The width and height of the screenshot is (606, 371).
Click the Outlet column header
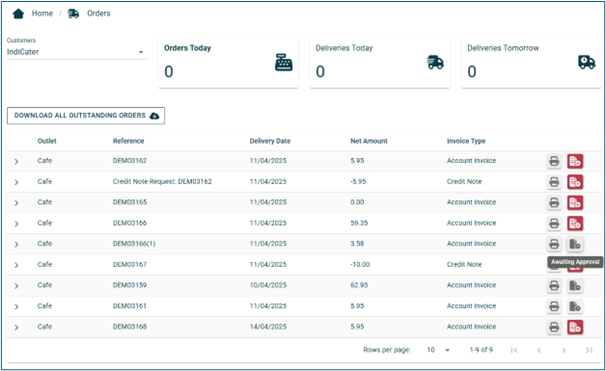point(47,141)
